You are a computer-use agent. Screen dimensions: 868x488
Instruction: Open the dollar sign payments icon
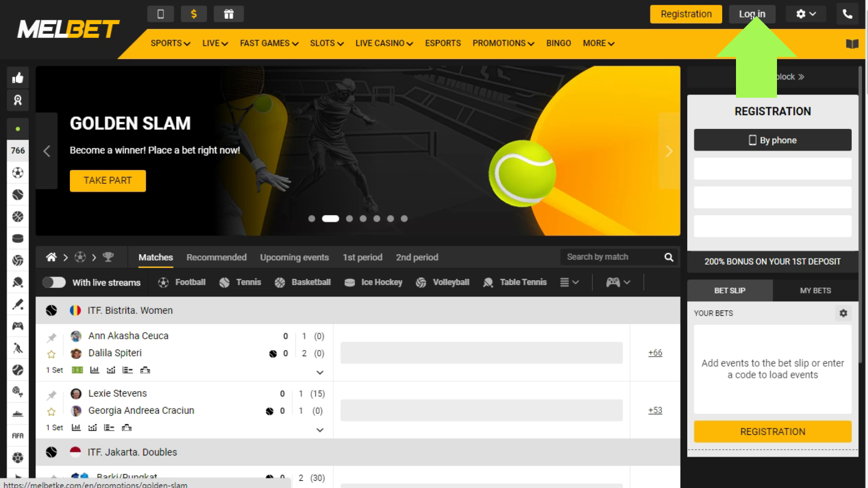coord(193,14)
